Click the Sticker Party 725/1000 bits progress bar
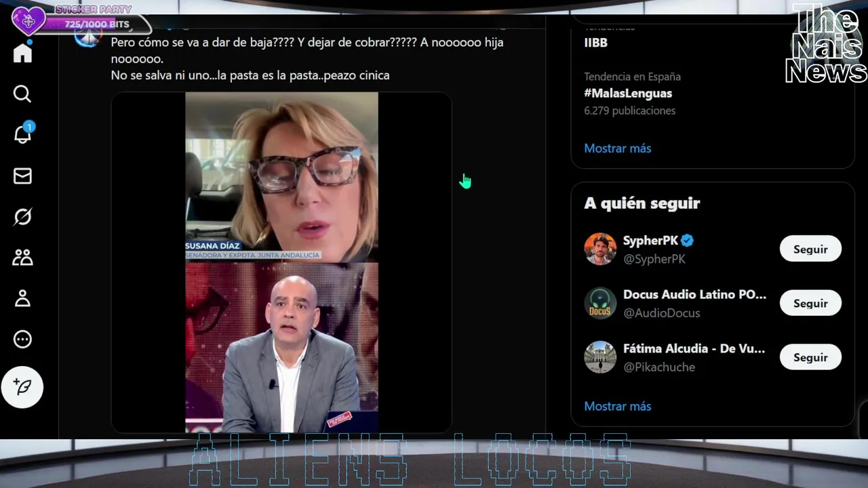The height and width of the screenshot is (488, 868). pos(97,24)
